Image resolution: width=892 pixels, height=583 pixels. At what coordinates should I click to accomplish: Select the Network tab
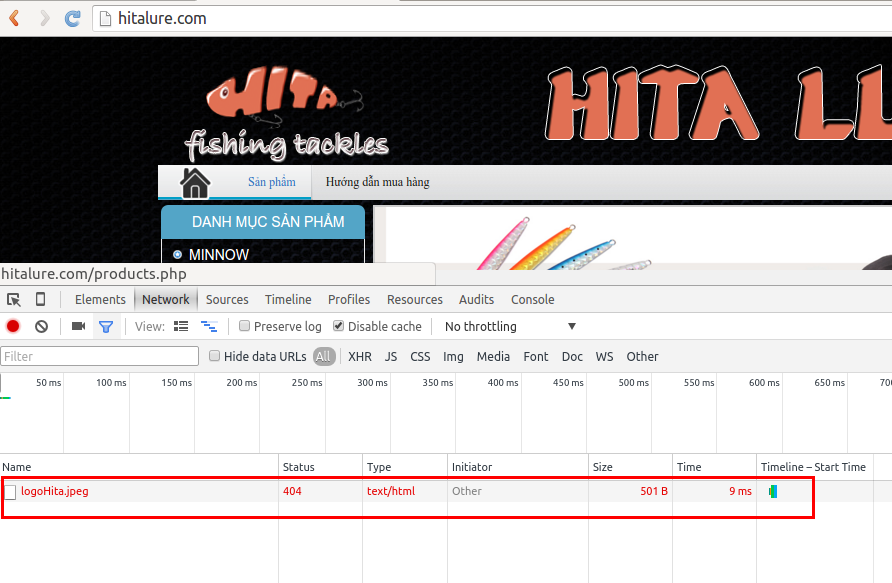pyautogui.click(x=166, y=300)
